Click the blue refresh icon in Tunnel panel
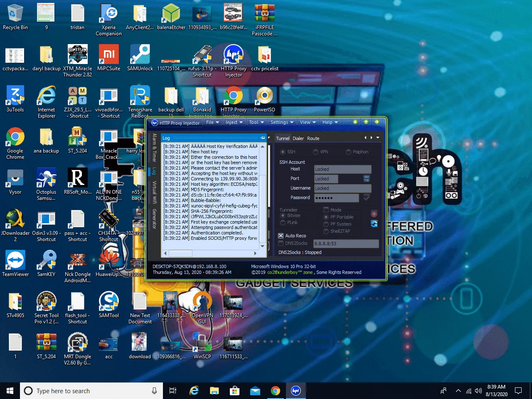Image resolution: width=532 pixels, height=399 pixels. point(374,224)
